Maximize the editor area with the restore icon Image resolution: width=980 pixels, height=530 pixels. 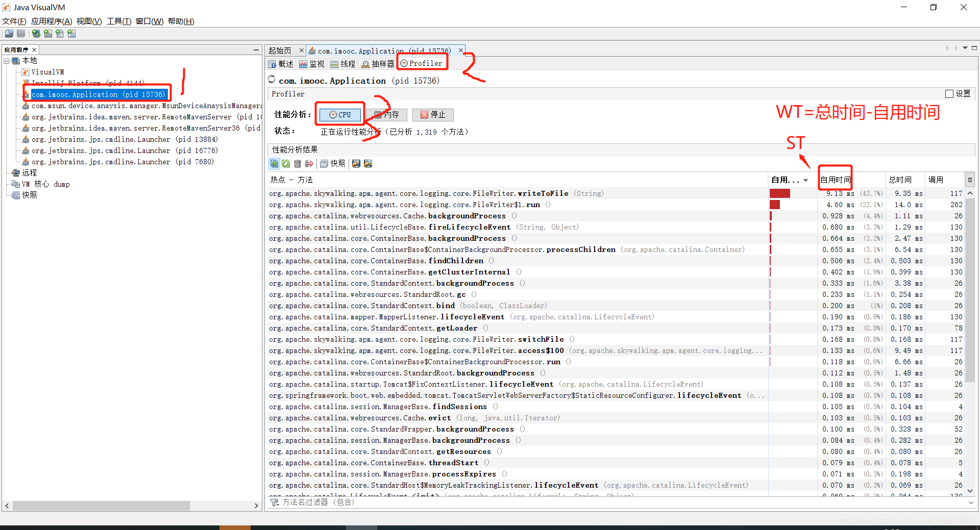[974, 48]
